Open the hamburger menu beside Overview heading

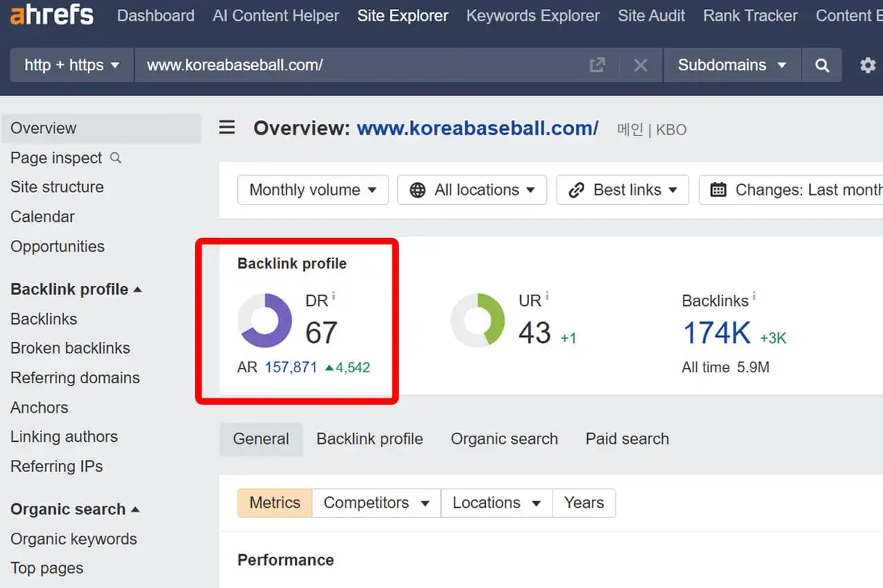[x=227, y=128]
